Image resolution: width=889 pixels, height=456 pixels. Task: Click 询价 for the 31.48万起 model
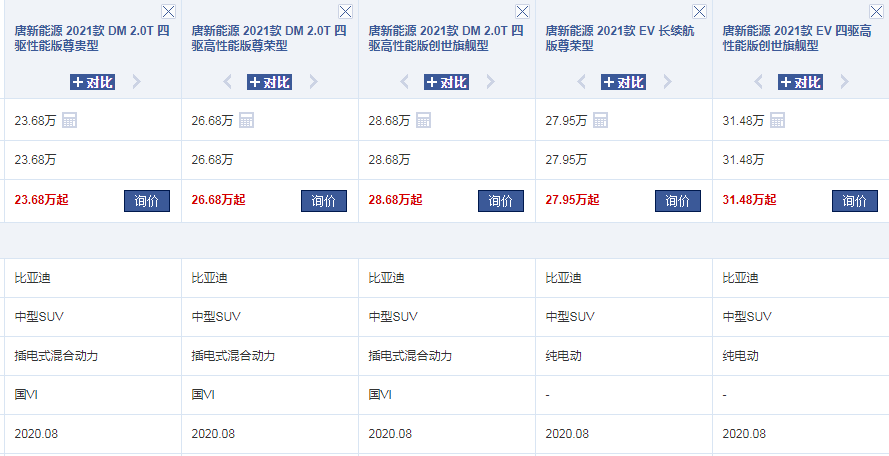click(854, 201)
